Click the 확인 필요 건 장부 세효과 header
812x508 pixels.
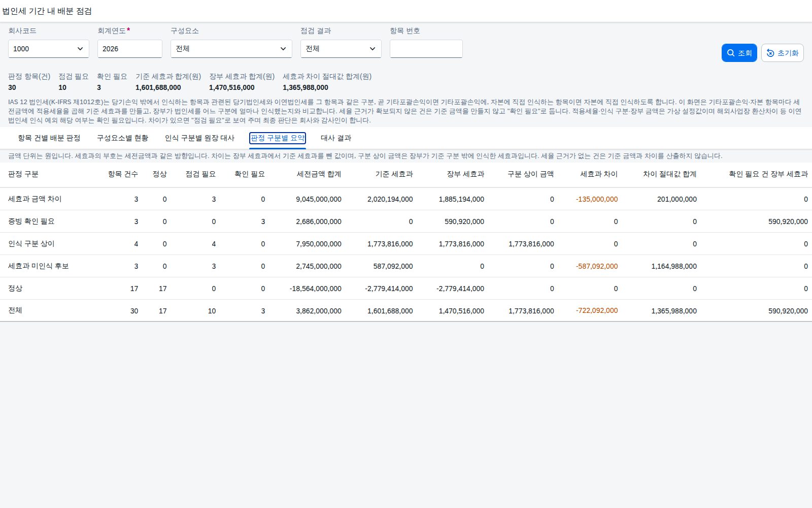[x=768, y=174]
